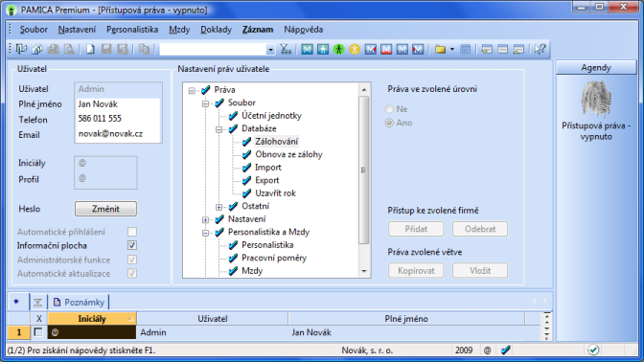Click the Odebrat button
Image resolution: width=644 pixels, height=362 pixels.
click(x=480, y=229)
